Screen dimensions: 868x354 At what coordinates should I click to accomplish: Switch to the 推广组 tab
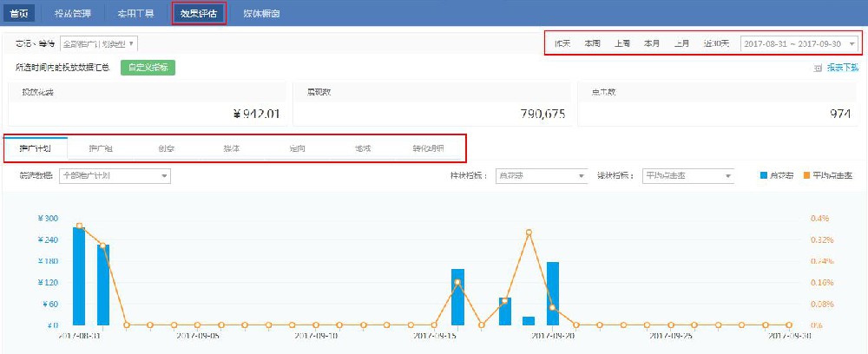tap(101, 148)
